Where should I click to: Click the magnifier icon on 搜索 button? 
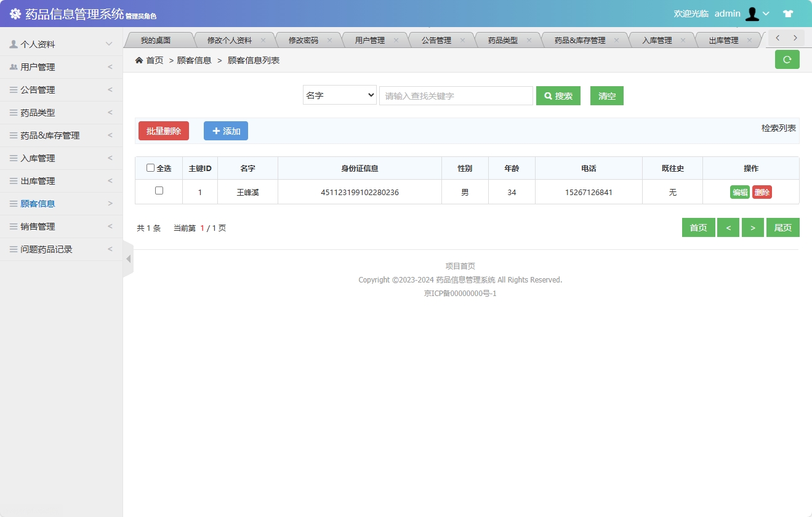click(x=547, y=95)
